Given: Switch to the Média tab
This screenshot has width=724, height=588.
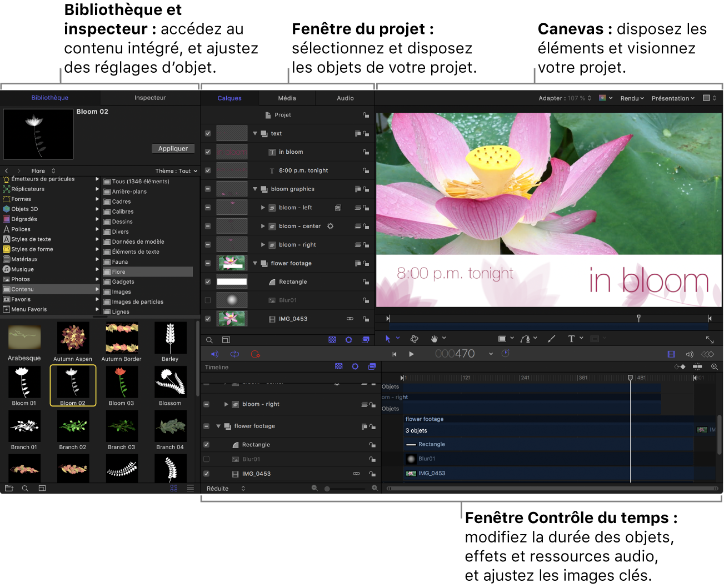Looking at the screenshot, I should [x=287, y=98].
